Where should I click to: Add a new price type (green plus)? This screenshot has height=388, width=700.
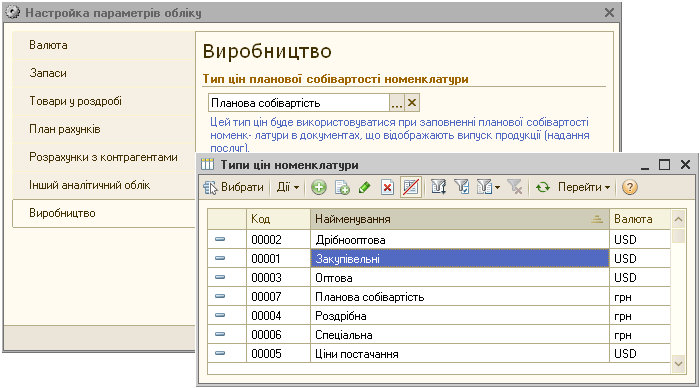tap(319, 187)
